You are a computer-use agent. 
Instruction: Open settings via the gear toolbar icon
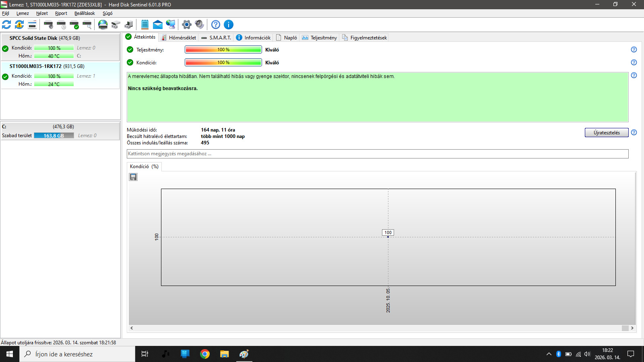click(186, 25)
